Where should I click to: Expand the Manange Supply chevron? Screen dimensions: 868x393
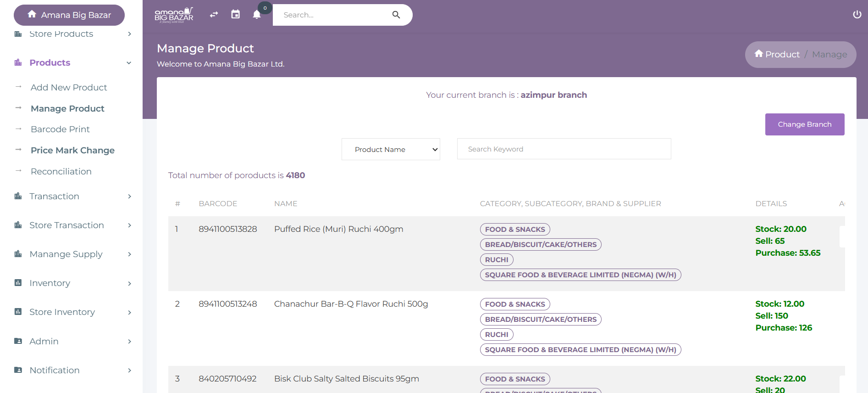130,254
